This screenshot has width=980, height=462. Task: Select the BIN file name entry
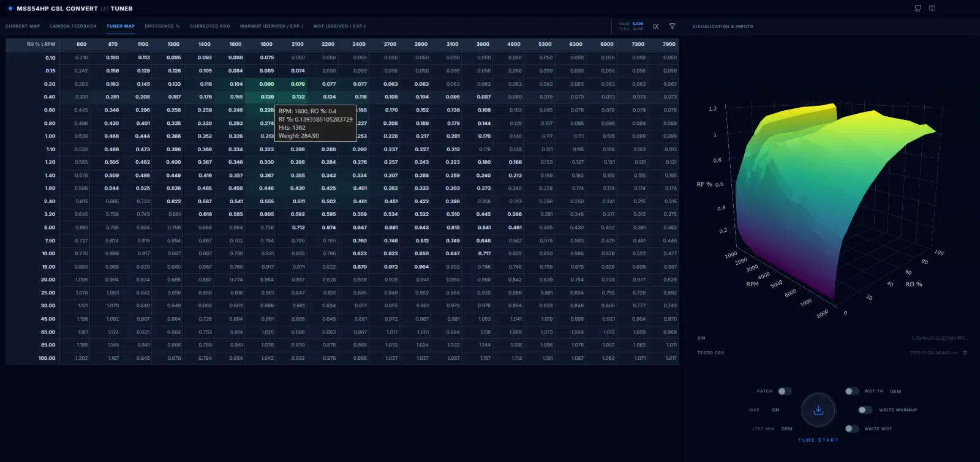[940, 338]
